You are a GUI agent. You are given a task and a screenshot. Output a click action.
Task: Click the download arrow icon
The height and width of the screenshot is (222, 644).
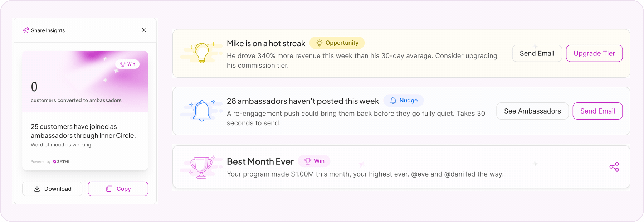pos(37,189)
